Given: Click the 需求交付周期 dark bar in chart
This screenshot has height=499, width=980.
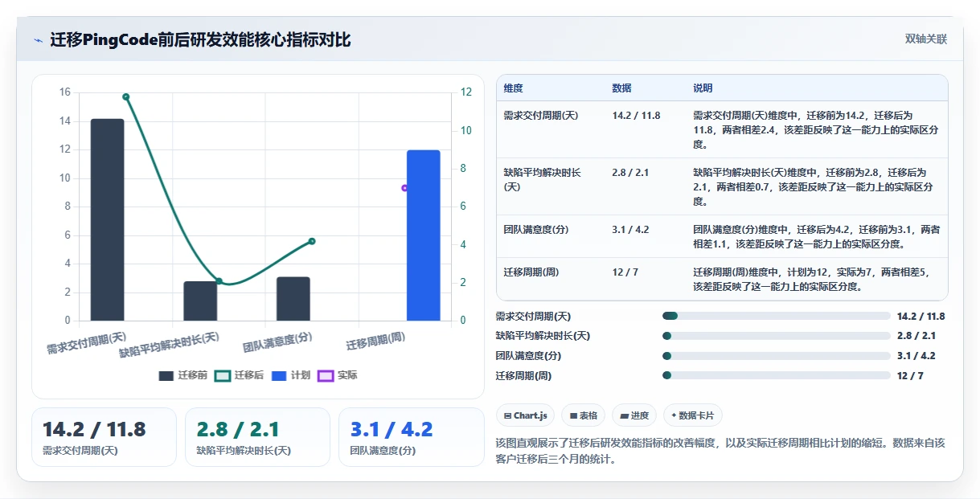Looking at the screenshot, I should [108, 219].
